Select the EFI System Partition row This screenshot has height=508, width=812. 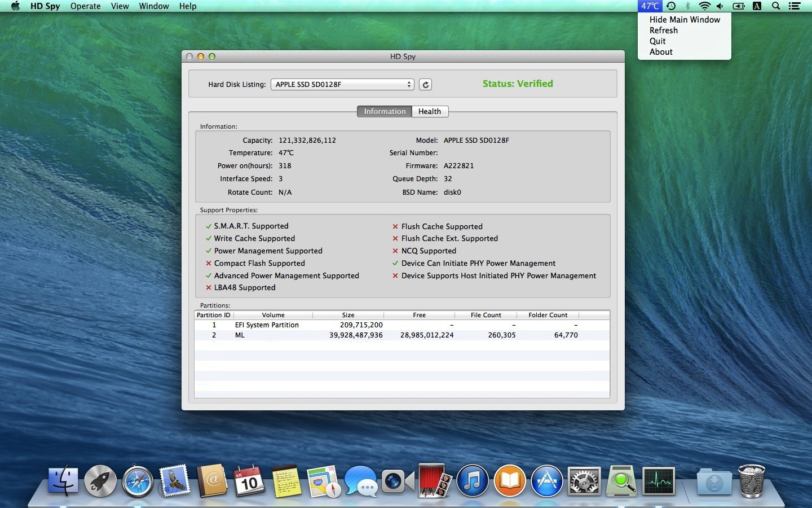tap(402, 325)
